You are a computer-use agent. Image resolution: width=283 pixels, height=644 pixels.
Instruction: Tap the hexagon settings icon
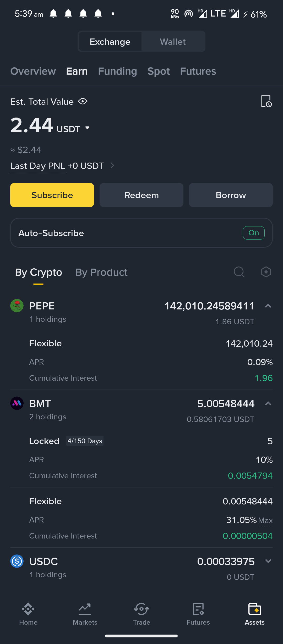(x=266, y=272)
